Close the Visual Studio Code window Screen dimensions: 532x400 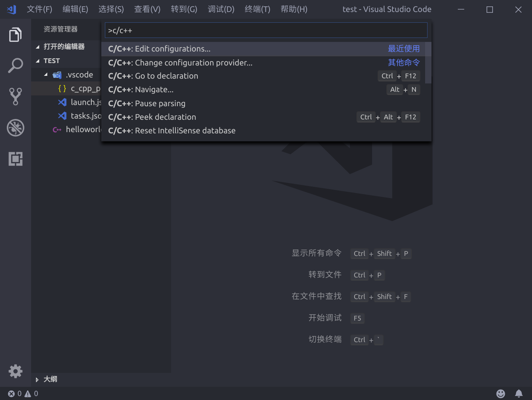point(518,9)
